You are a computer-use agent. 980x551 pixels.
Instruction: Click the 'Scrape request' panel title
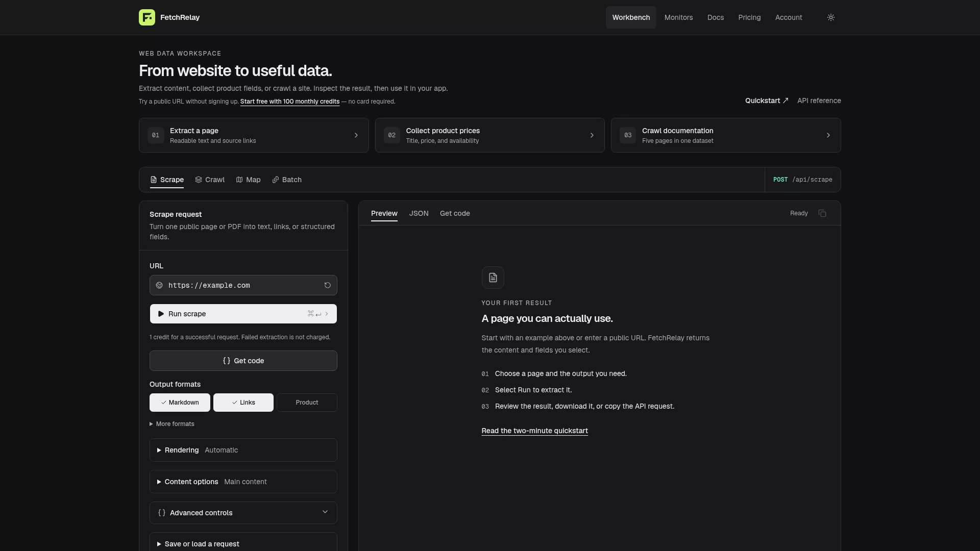(176, 214)
